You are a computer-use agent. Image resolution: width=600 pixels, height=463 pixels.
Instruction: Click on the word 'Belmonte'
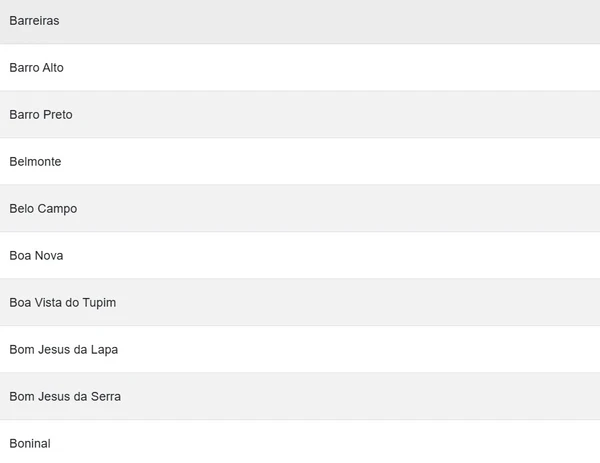pos(35,162)
